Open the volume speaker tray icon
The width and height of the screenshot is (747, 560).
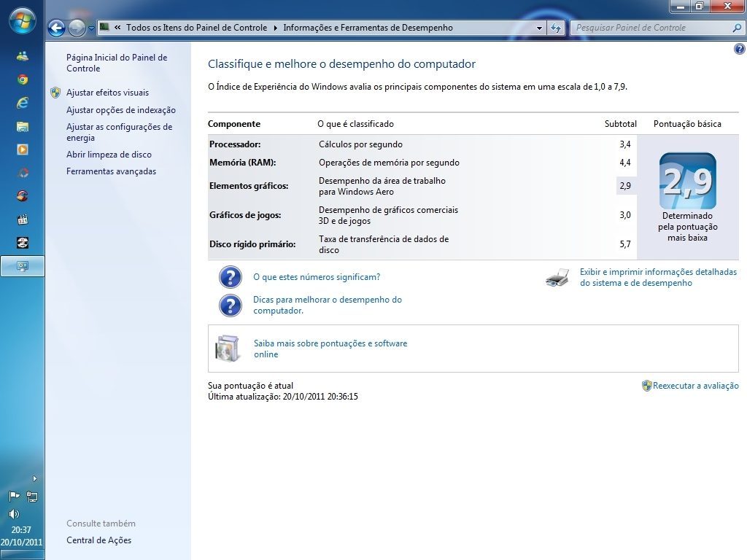[15, 514]
